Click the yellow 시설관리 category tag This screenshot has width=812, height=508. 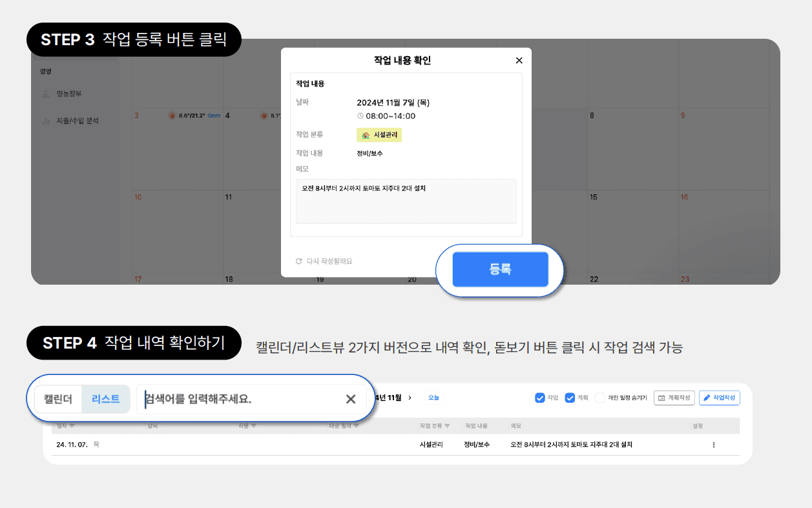[x=378, y=134]
